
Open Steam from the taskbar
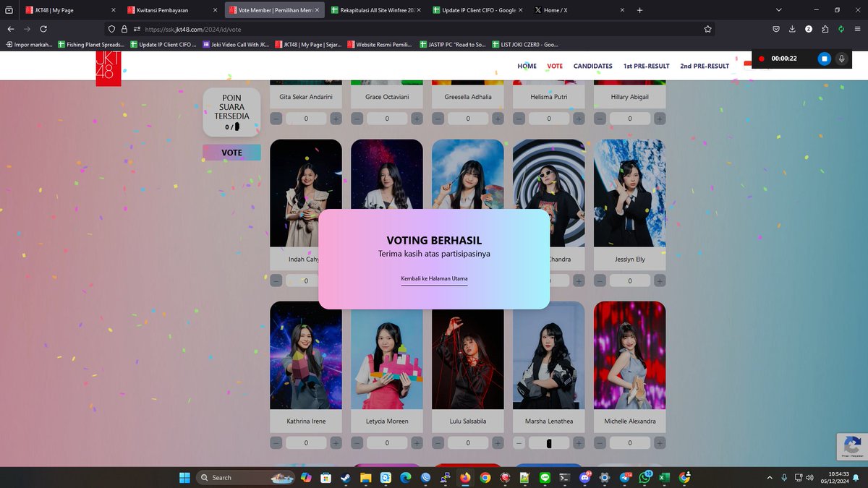tap(346, 477)
